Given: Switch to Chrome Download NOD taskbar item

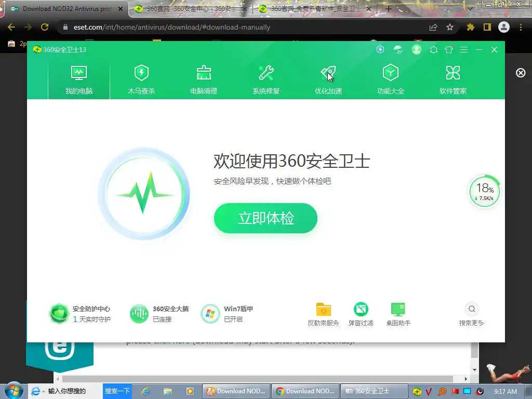Looking at the screenshot, I should [305, 391].
